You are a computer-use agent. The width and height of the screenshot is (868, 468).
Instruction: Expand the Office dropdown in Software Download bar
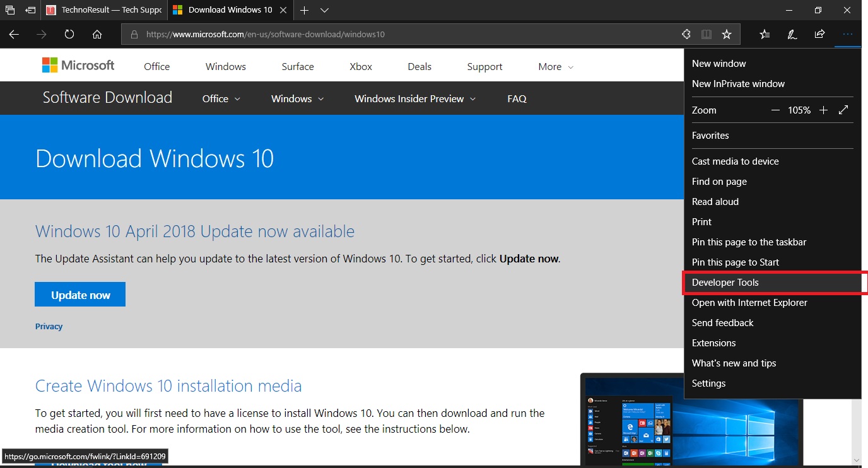[220, 98]
